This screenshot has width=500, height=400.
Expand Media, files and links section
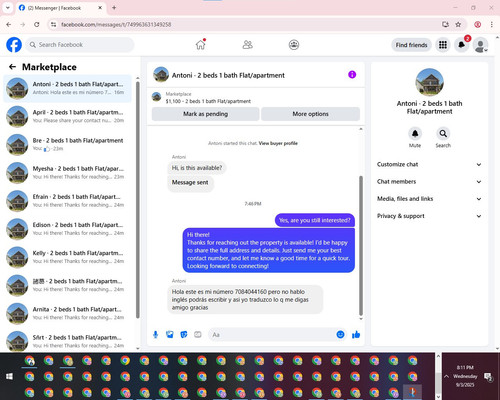tap(429, 199)
